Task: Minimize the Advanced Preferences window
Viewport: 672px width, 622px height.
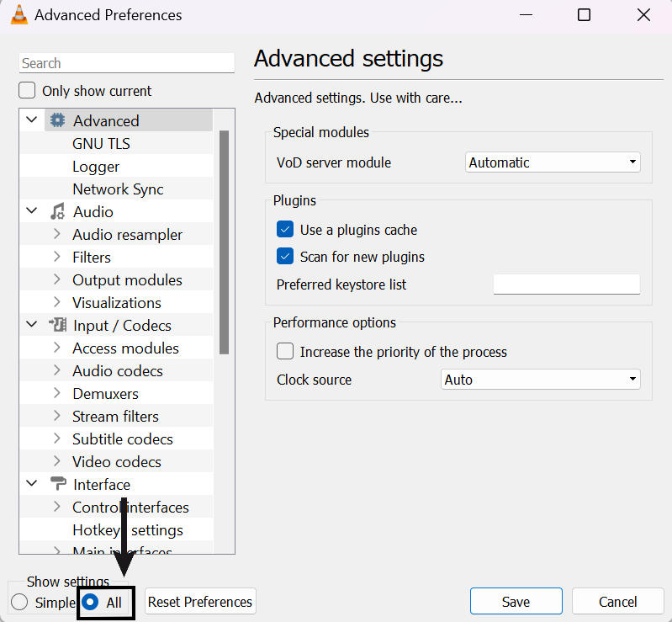Action: click(526, 15)
